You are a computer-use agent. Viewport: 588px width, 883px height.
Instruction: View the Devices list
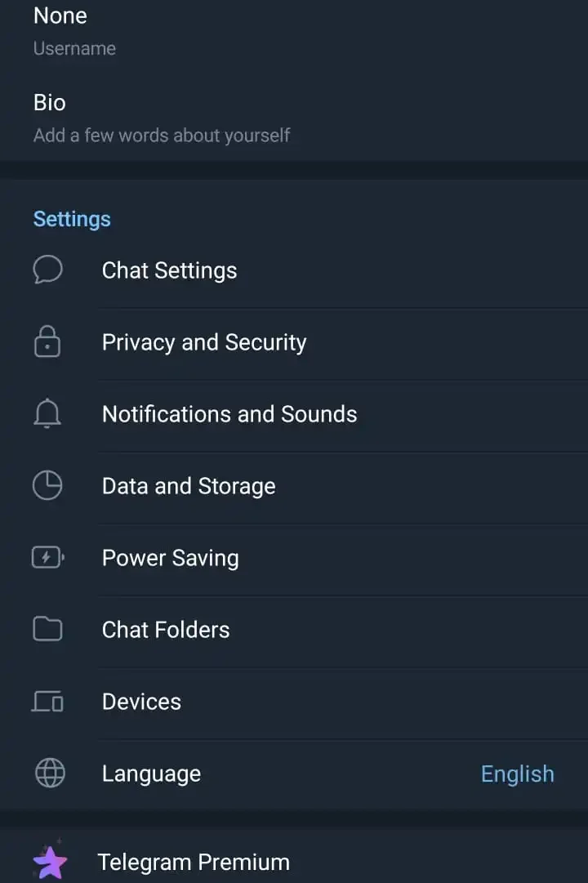[x=142, y=702]
